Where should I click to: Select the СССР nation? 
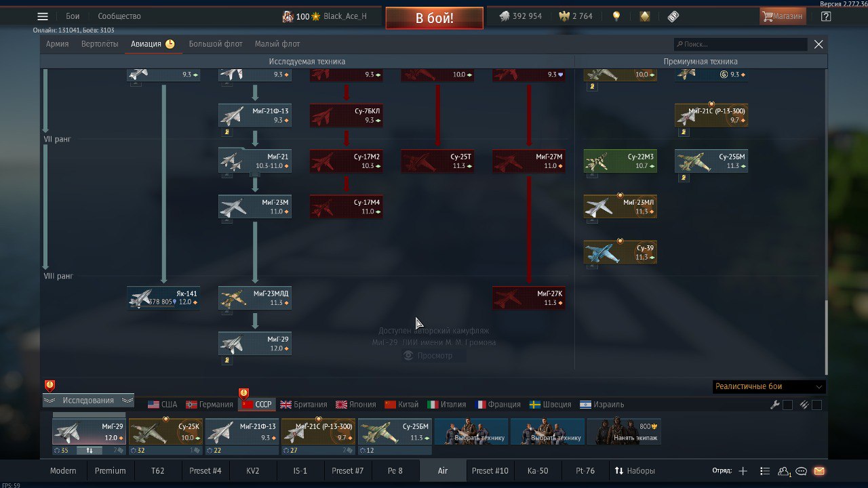[x=257, y=405]
